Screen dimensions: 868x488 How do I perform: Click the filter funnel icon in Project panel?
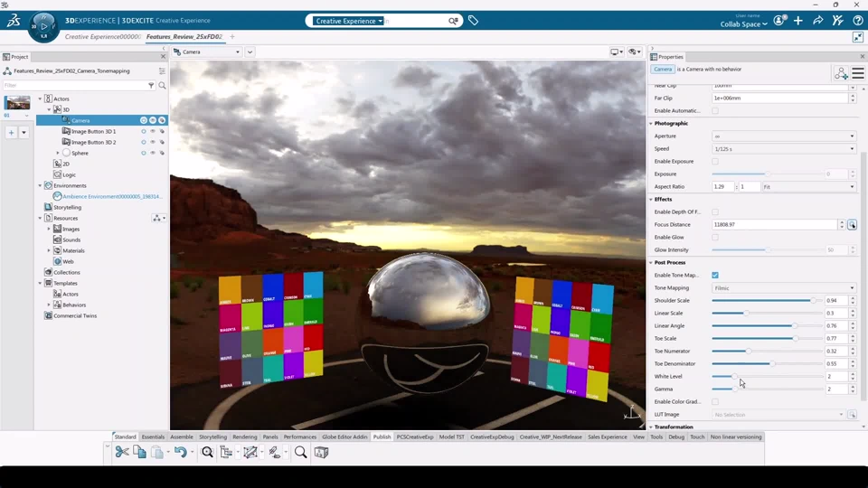[x=151, y=85]
